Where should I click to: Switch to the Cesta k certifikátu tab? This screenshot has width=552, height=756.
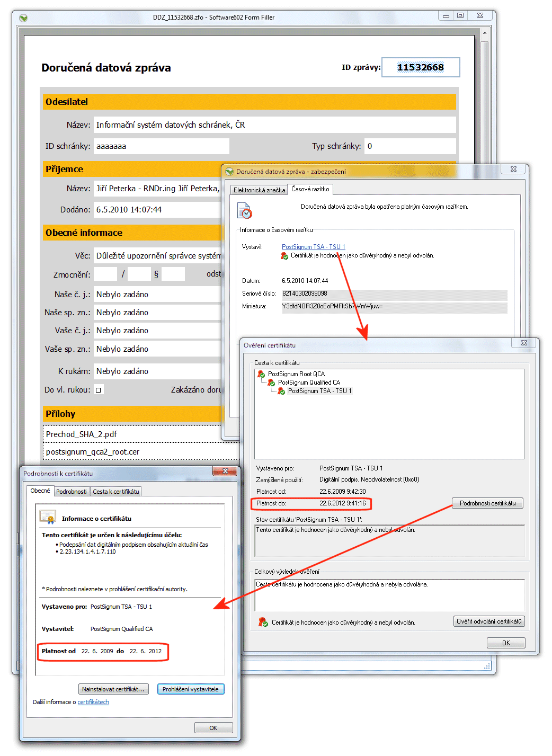tap(116, 492)
